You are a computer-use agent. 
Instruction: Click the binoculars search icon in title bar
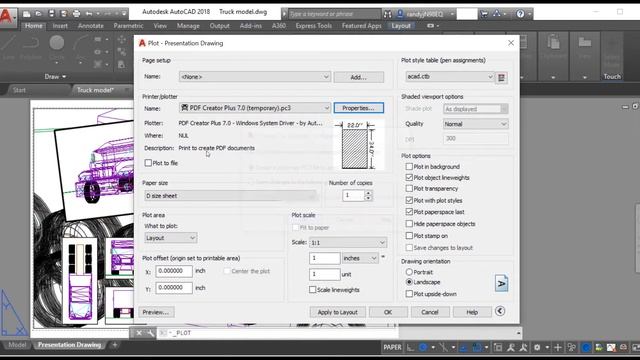point(387,14)
